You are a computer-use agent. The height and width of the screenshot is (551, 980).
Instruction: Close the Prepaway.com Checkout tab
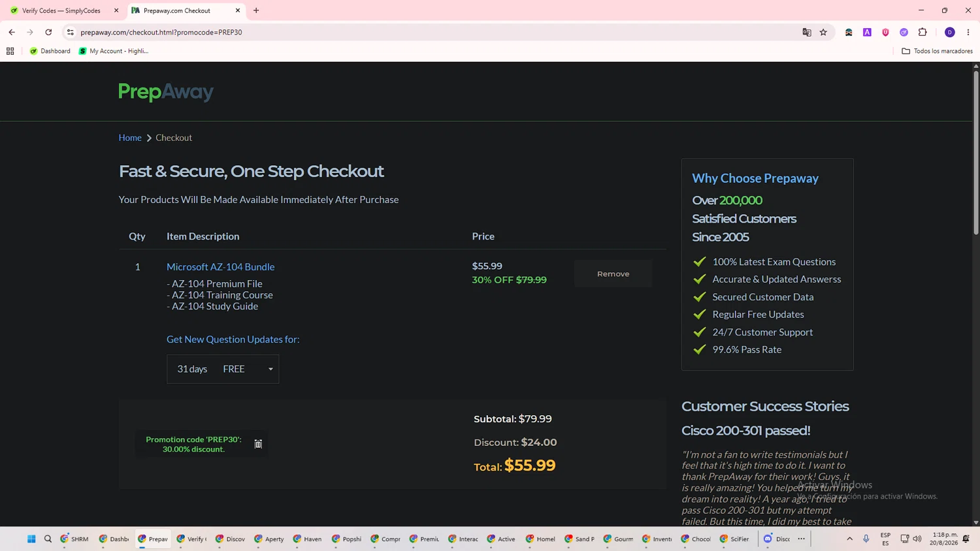click(x=238, y=10)
